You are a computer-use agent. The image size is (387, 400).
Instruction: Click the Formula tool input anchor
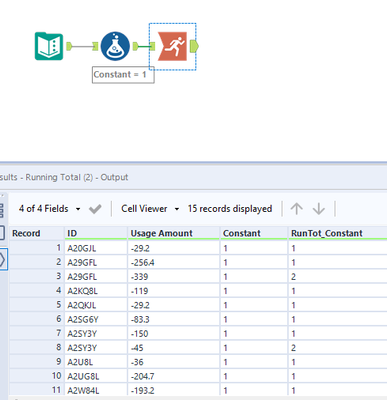coord(95,46)
